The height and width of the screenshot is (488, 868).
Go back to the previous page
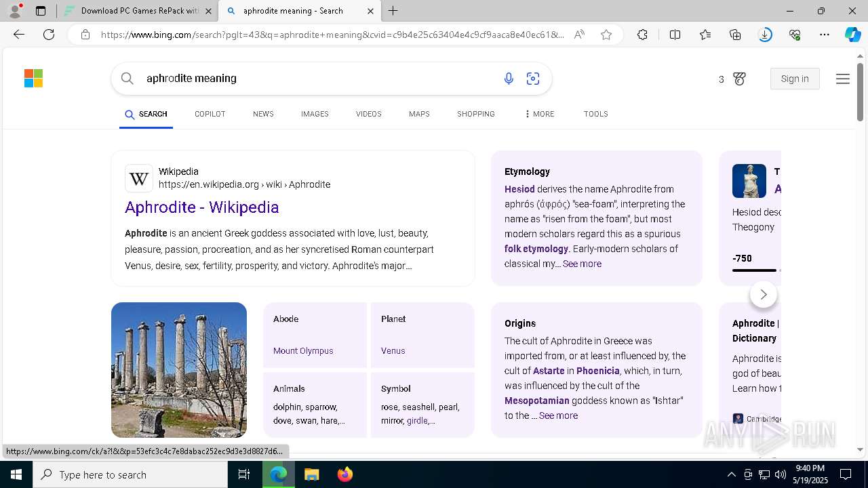coord(19,35)
